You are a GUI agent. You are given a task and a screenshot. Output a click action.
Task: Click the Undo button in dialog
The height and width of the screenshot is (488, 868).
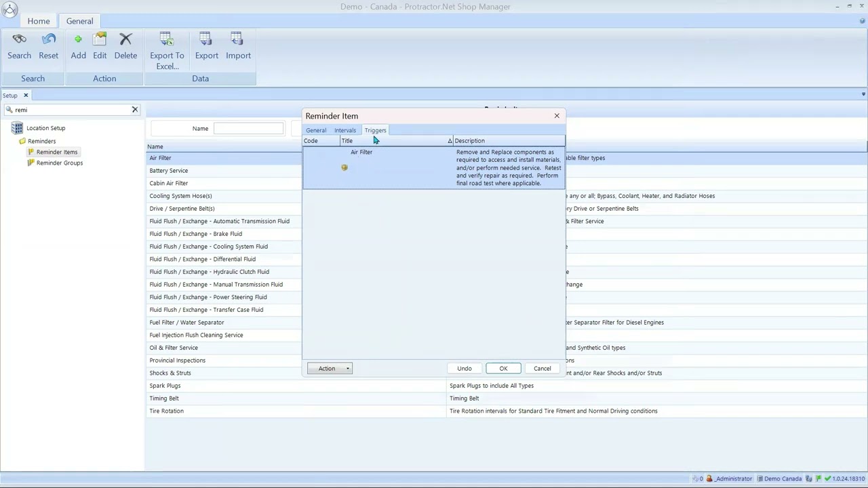point(465,369)
